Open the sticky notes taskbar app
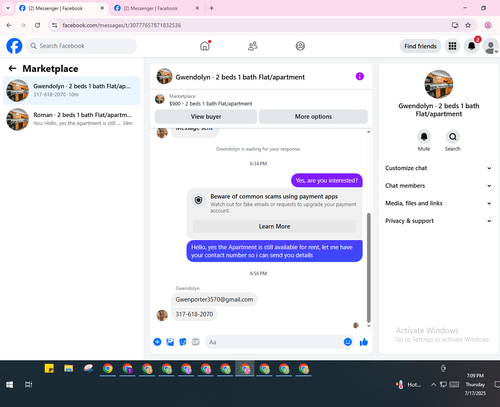 tap(49, 368)
